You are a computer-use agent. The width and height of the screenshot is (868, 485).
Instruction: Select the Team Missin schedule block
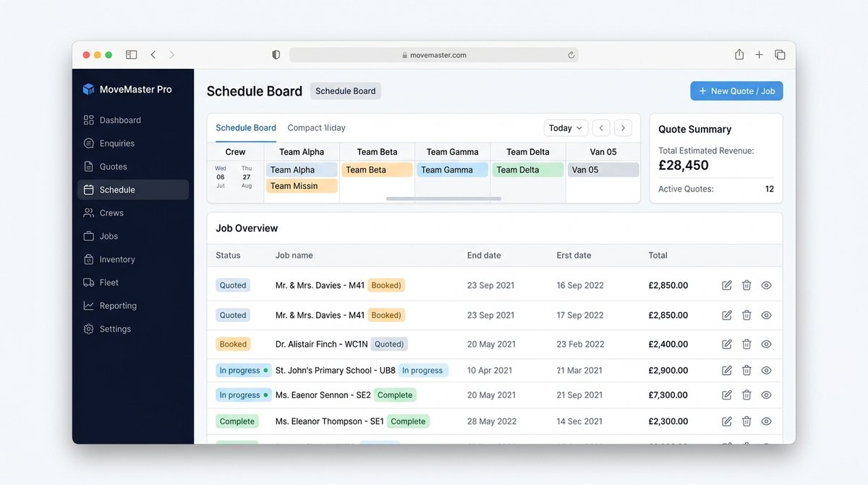[302, 186]
